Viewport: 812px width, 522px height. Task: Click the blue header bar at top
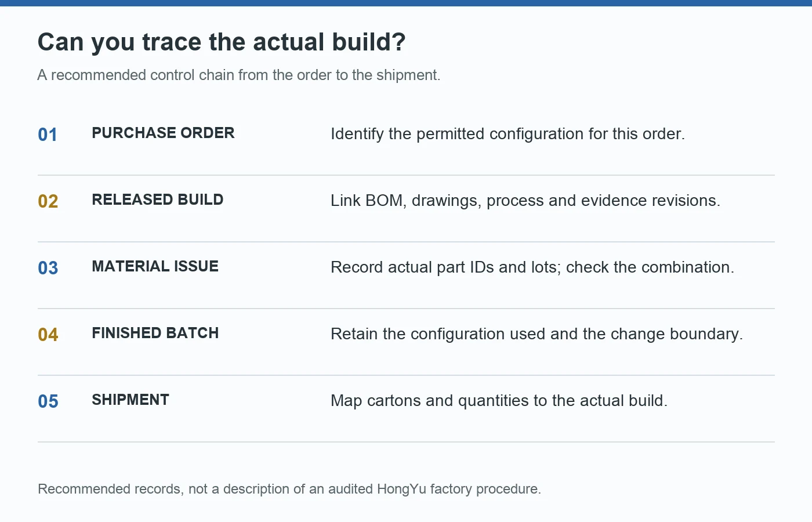point(406,3)
